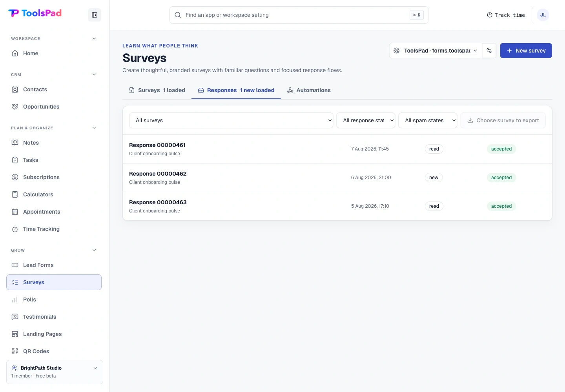Collapse the Workspace section
The height and width of the screenshot is (392, 565).
click(94, 38)
